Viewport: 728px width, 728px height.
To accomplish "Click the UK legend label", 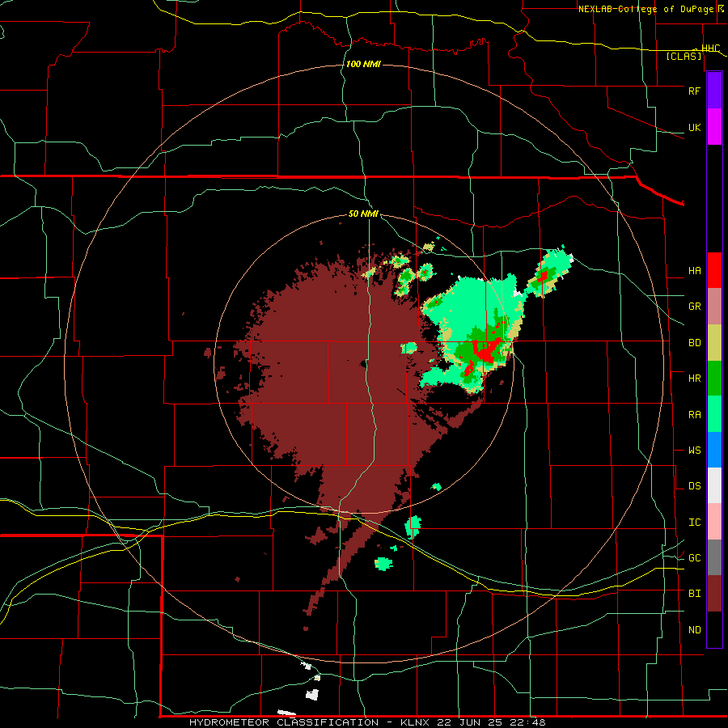I will [x=694, y=127].
